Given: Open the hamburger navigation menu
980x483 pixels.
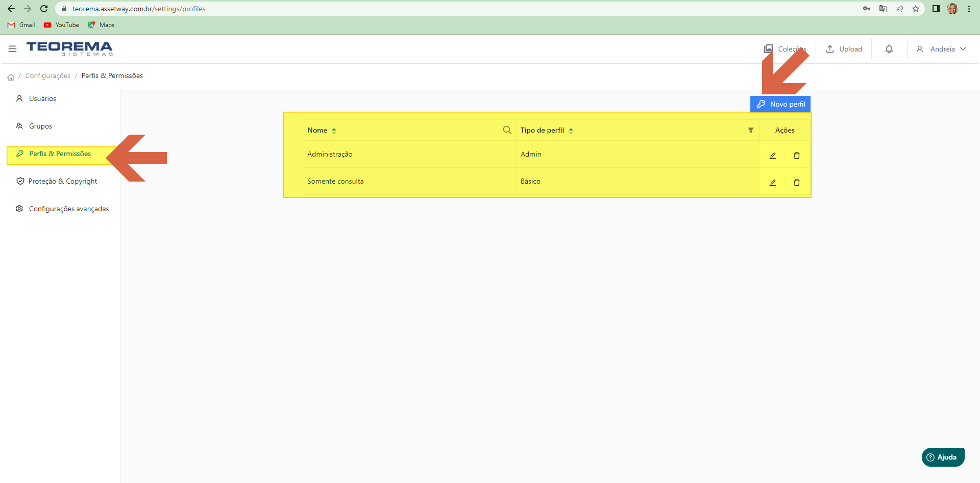Looking at the screenshot, I should (13, 49).
